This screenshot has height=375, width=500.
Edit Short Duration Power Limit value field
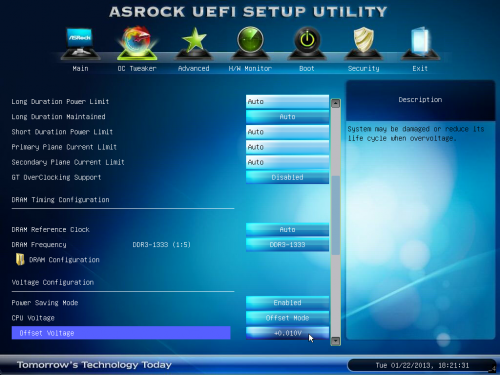(287, 132)
